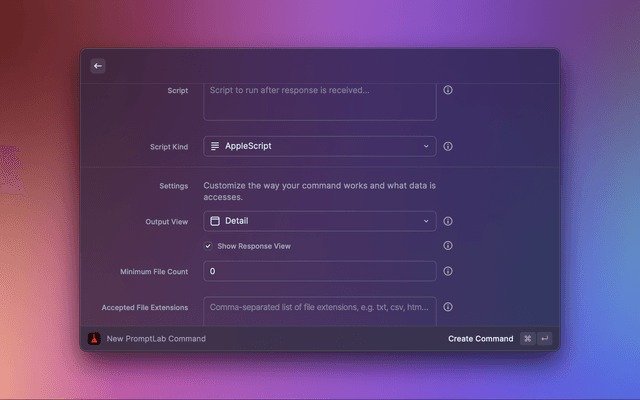Click info icon beside Script field
The width and height of the screenshot is (640, 400).
tap(448, 90)
